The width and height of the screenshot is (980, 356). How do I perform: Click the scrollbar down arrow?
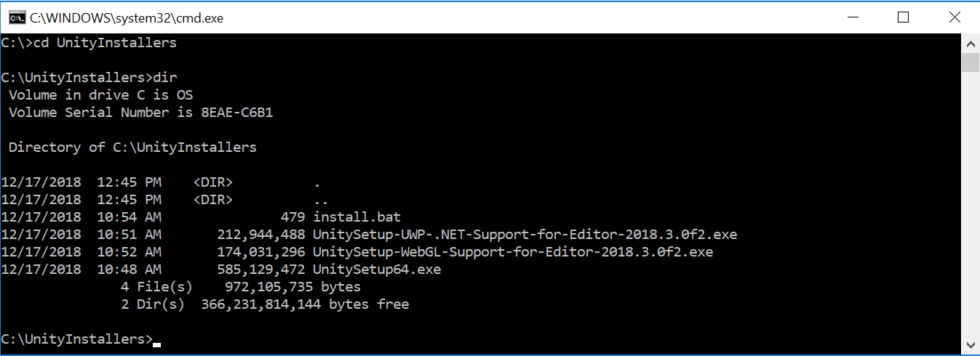(x=971, y=345)
